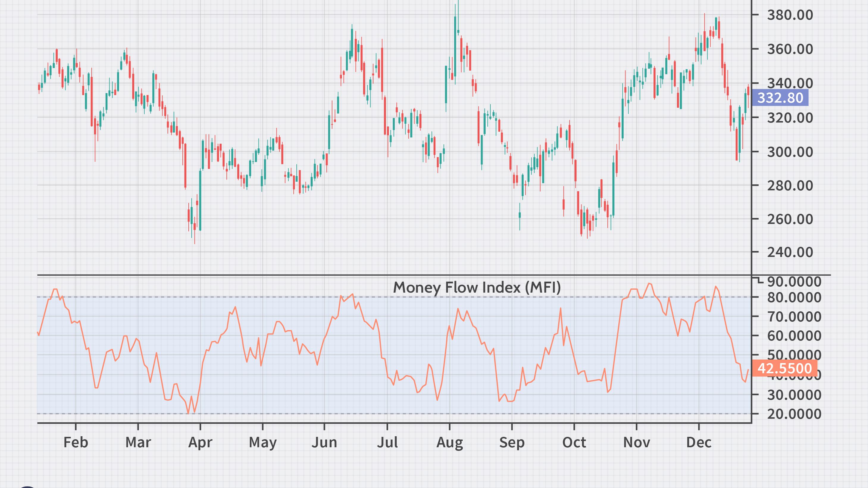The width and height of the screenshot is (868, 488).
Task: Click the 42.5500 MFI value label
Action: [784, 368]
